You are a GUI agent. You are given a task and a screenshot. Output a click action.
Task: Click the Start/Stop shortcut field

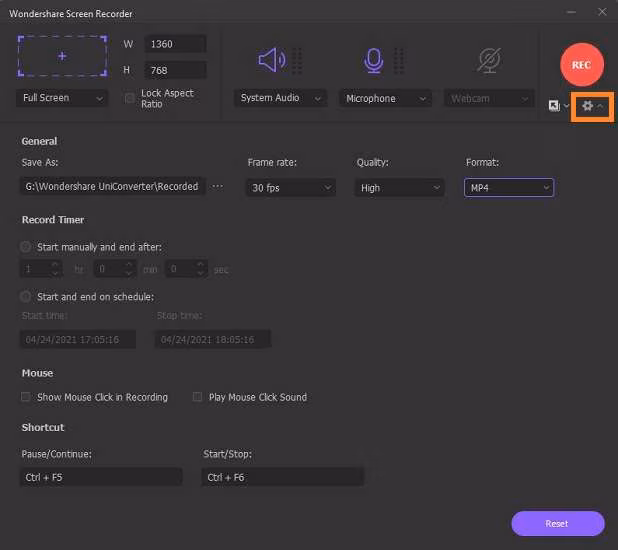[283, 477]
